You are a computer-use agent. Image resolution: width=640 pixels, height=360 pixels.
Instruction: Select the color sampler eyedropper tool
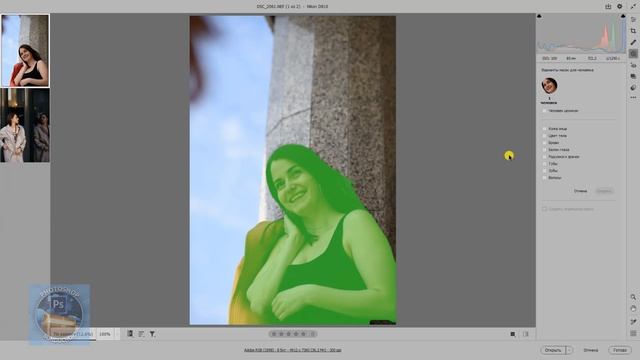633,322
